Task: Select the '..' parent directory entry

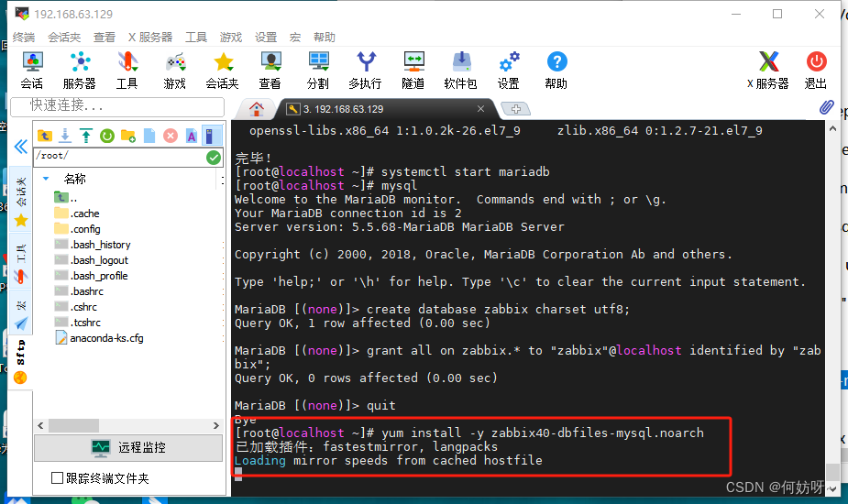Action: [x=66, y=198]
